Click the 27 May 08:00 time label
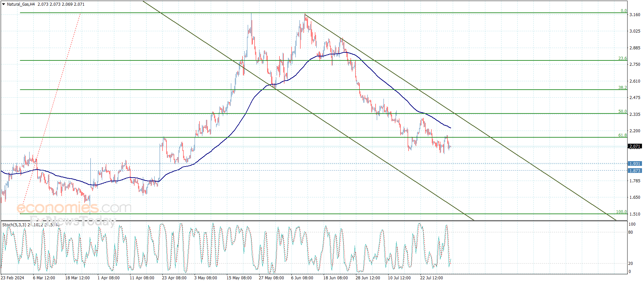Viewport: 644px width, 282px height. point(271,278)
